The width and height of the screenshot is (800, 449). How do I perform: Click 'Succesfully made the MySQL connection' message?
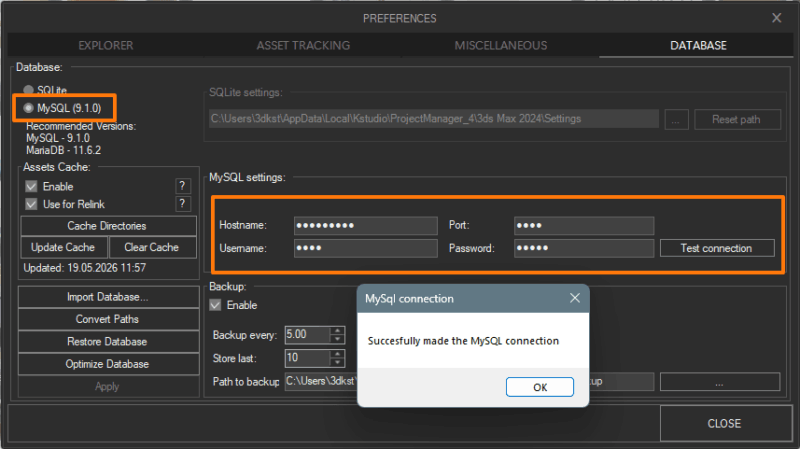click(463, 341)
